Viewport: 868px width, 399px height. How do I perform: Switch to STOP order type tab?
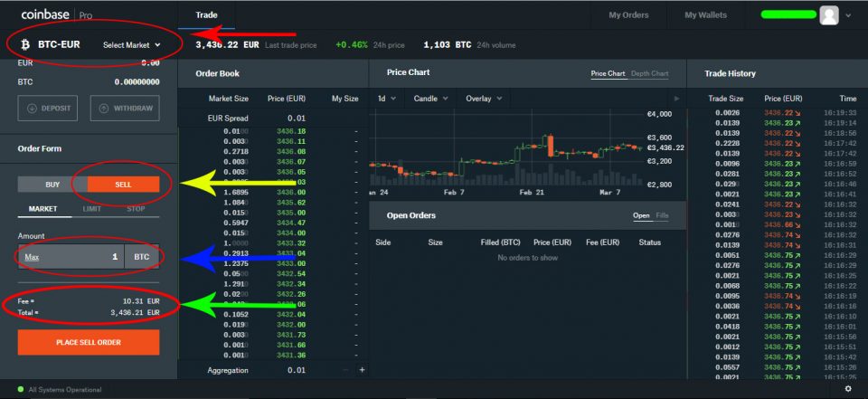136,209
